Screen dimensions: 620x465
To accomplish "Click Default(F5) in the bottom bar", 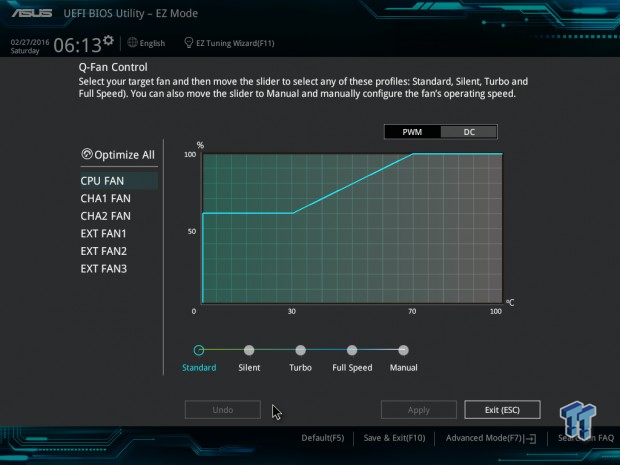I will pyautogui.click(x=323, y=438).
